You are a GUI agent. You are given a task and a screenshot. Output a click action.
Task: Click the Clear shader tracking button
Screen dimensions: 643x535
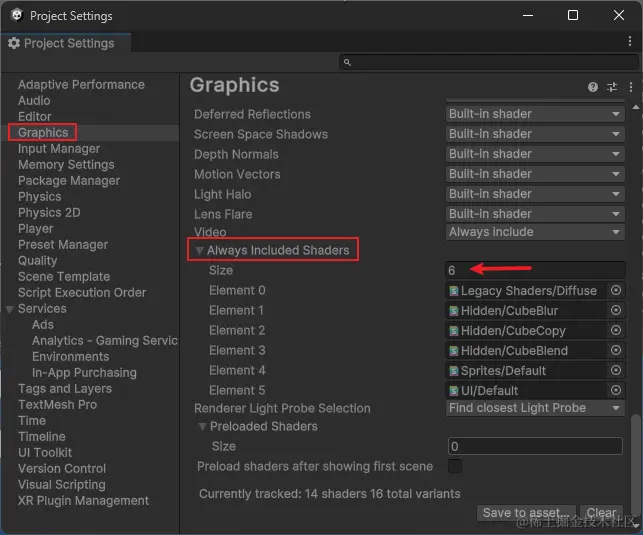pos(601,512)
